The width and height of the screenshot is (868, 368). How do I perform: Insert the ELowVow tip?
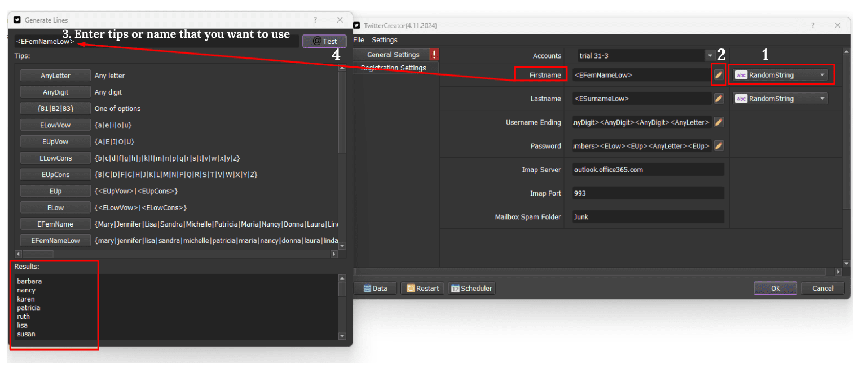click(55, 125)
